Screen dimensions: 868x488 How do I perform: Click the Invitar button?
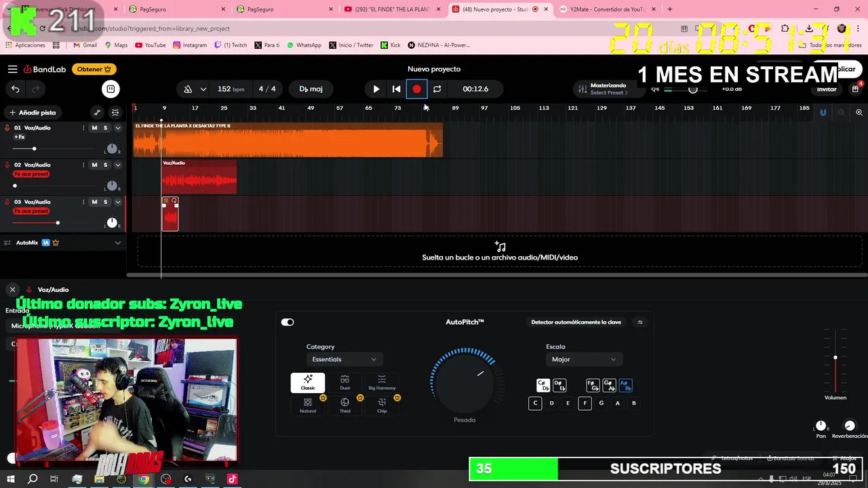tap(826, 89)
